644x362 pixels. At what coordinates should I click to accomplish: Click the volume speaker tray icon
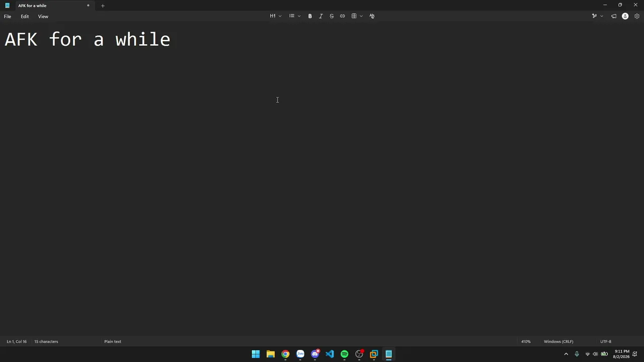tap(595, 354)
